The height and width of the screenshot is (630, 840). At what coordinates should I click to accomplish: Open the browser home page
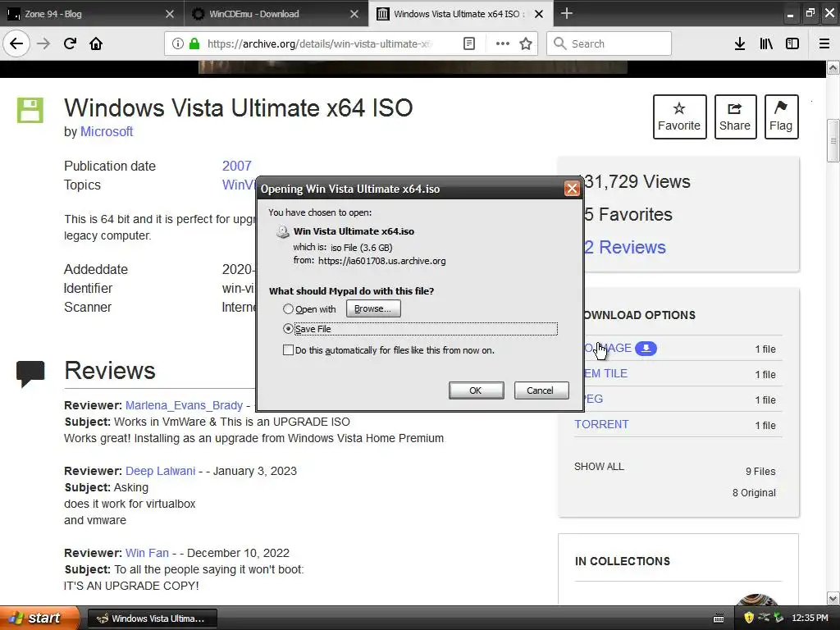pos(96,43)
